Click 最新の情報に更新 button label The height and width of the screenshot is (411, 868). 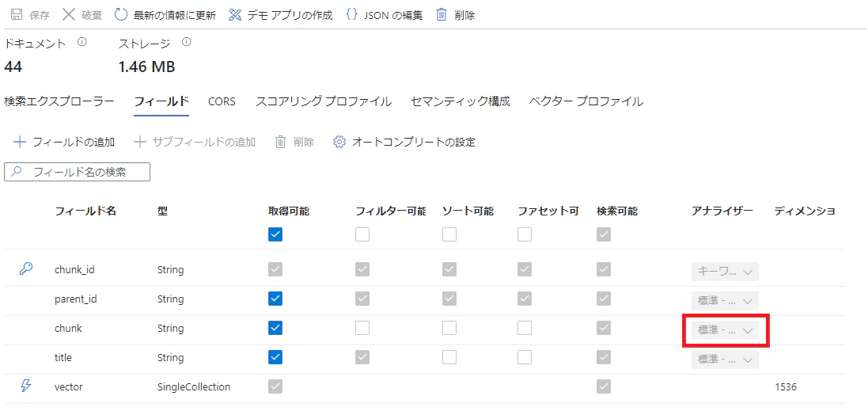click(175, 15)
